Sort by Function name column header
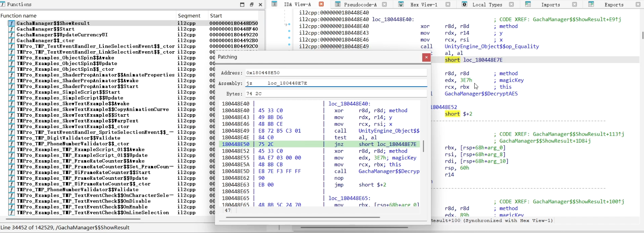The image size is (644, 233). click(x=19, y=15)
